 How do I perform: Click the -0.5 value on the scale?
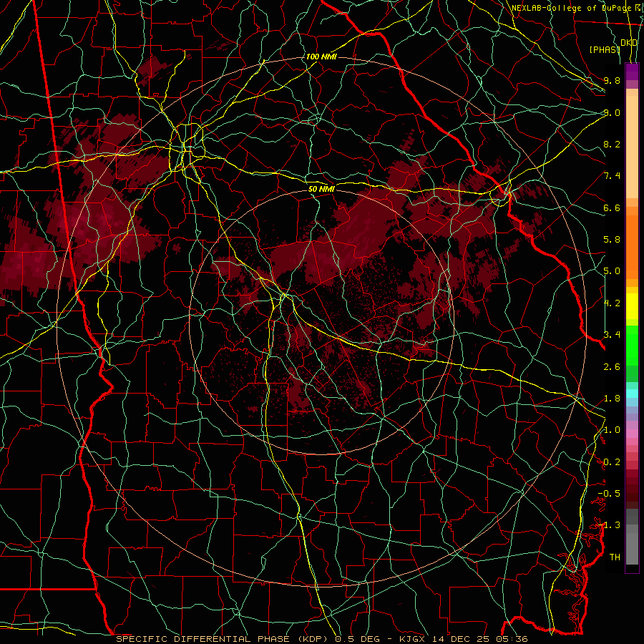pos(609,494)
